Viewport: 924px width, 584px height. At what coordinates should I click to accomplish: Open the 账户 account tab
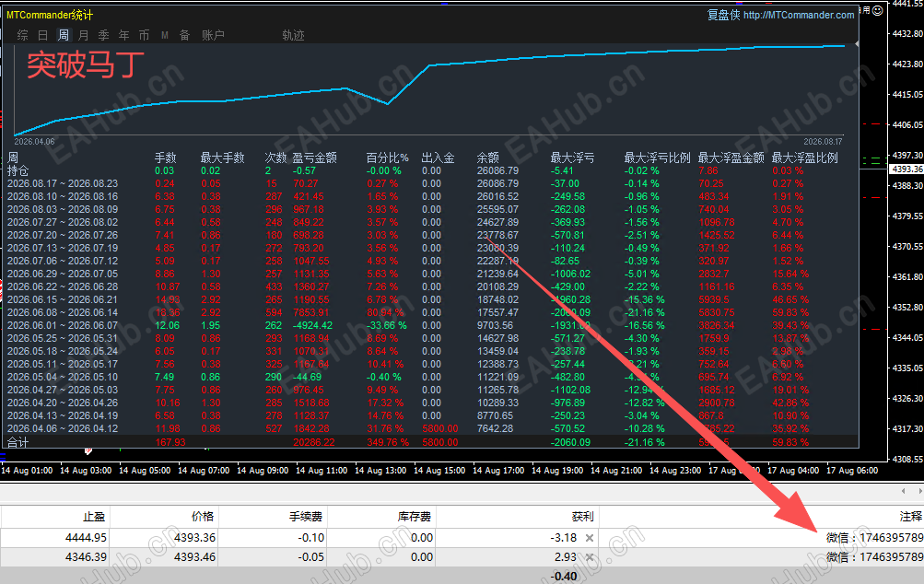(x=213, y=35)
